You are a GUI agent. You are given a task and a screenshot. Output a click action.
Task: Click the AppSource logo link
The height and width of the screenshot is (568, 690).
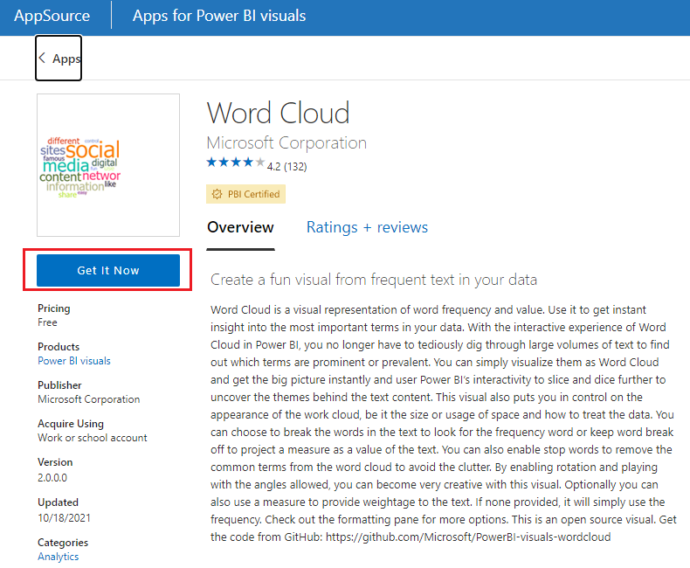click(x=52, y=16)
